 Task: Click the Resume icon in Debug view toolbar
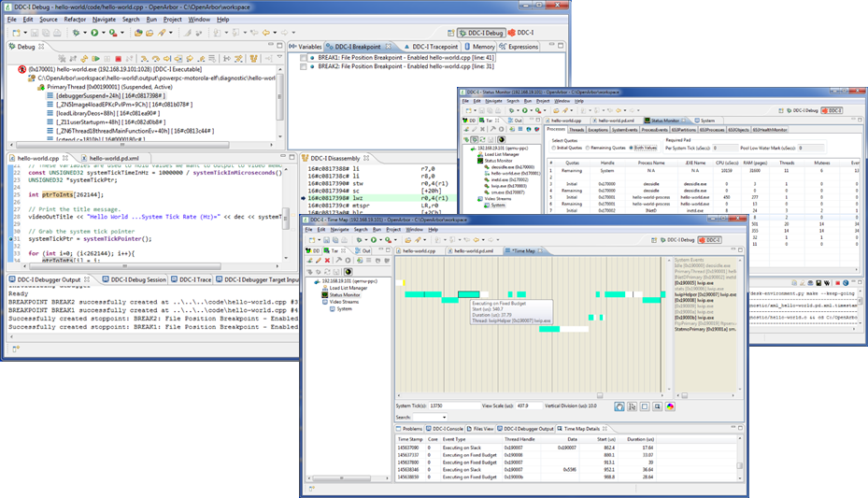pos(95,58)
